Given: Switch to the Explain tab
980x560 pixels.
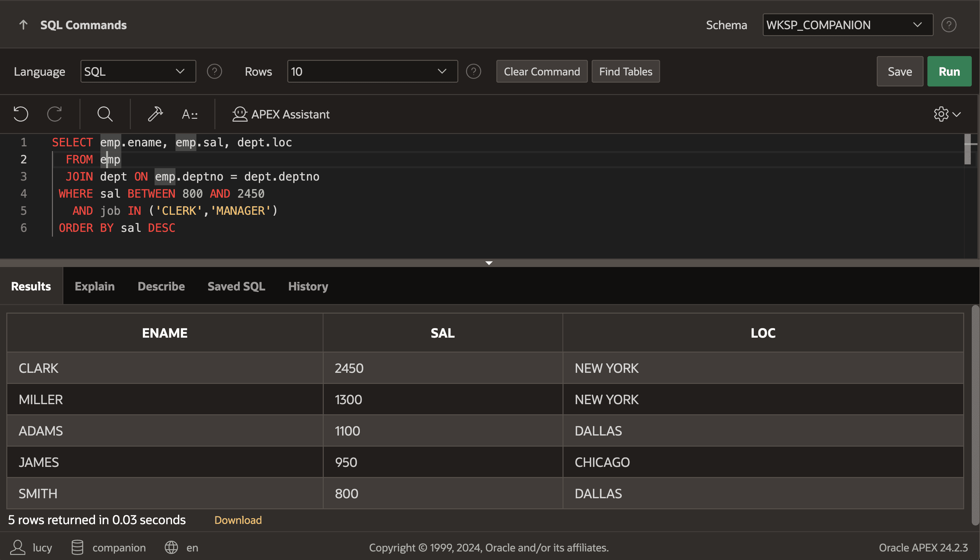Looking at the screenshot, I should click(95, 286).
